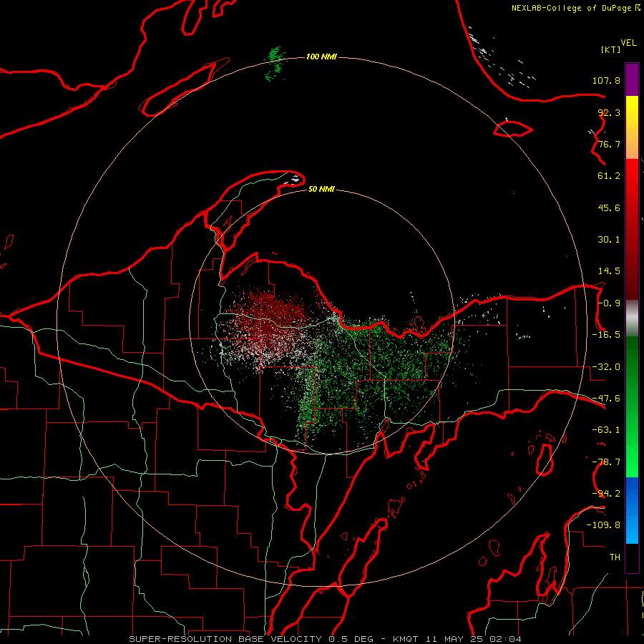The height and width of the screenshot is (644, 644).
Task: Click the -78.7 scale value
Action: [606, 462]
